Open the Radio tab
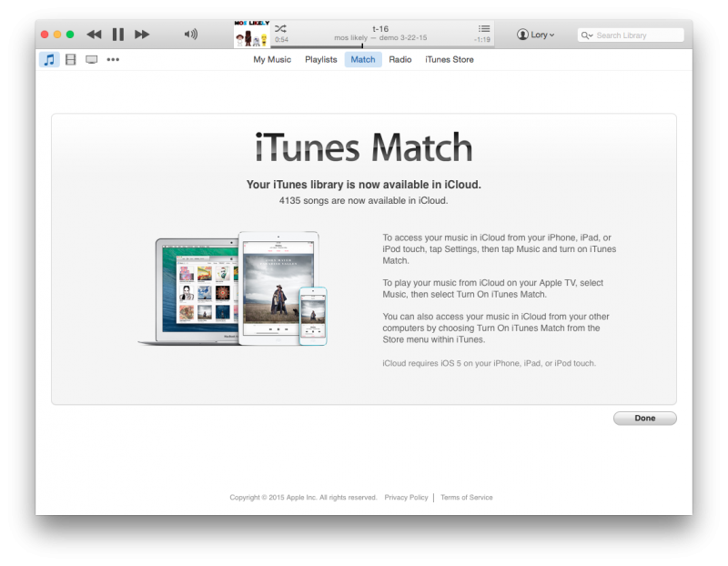728x566 pixels. (x=400, y=59)
